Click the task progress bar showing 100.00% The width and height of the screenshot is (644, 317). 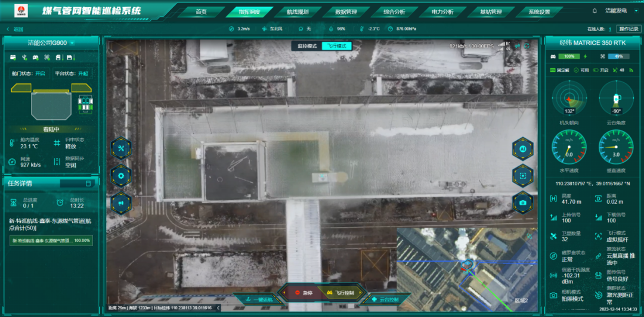[x=51, y=241]
